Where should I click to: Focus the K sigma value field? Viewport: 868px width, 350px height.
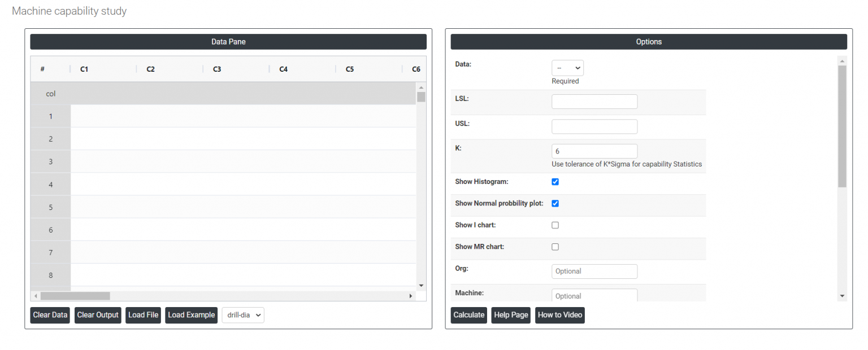tap(594, 151)
